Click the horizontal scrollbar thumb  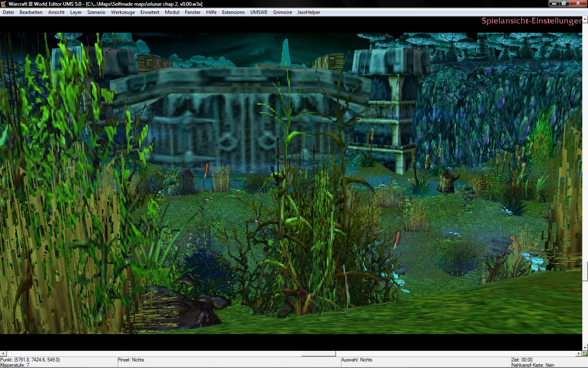(x=318, y=353)
